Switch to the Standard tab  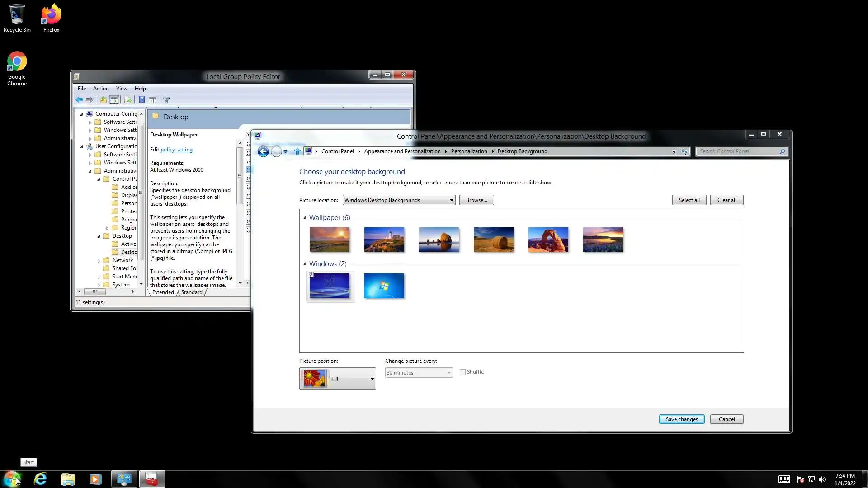click(192, 292)
